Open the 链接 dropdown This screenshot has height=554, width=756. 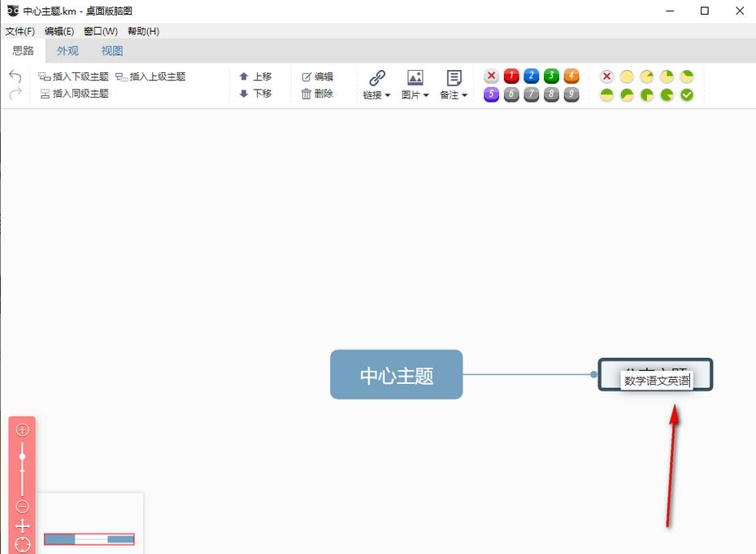click(x=377, y=85)
